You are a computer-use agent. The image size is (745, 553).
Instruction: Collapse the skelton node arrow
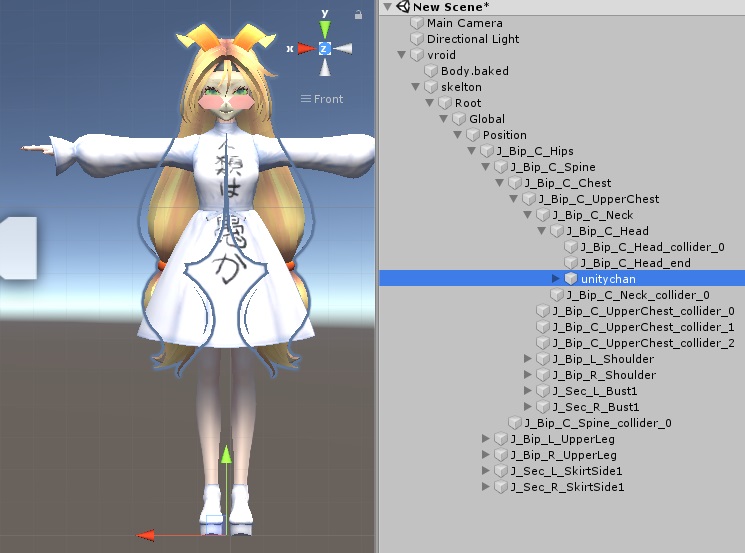coord(416,87)
